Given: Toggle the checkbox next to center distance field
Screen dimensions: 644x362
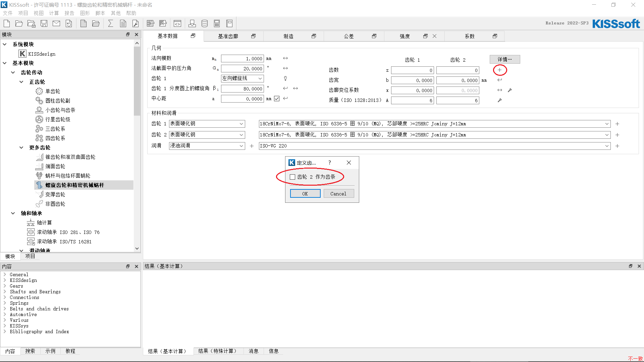Looking at the screenshot, I should coord(277,99).
